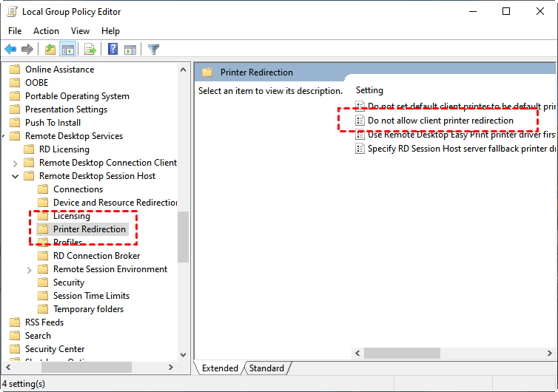
Task: Toggle Show/Hide Console Tree button
Action: [67, 50]
